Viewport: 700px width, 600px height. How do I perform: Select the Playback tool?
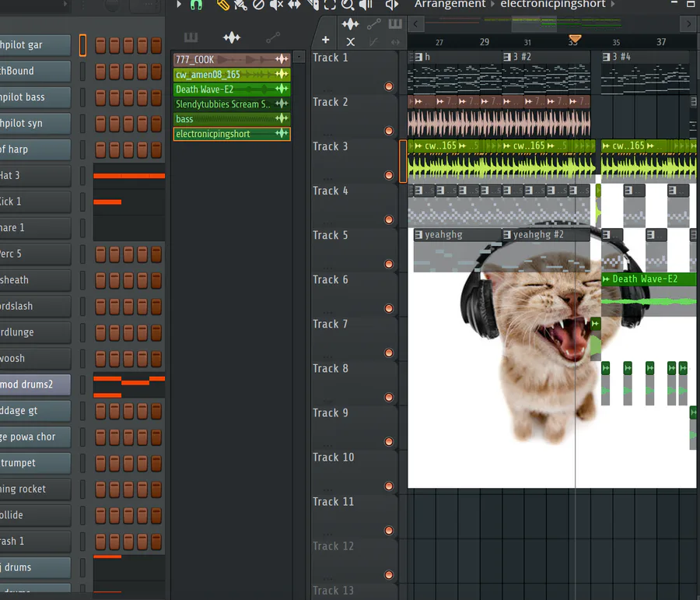pyautogui.click(x=366, y=5)
